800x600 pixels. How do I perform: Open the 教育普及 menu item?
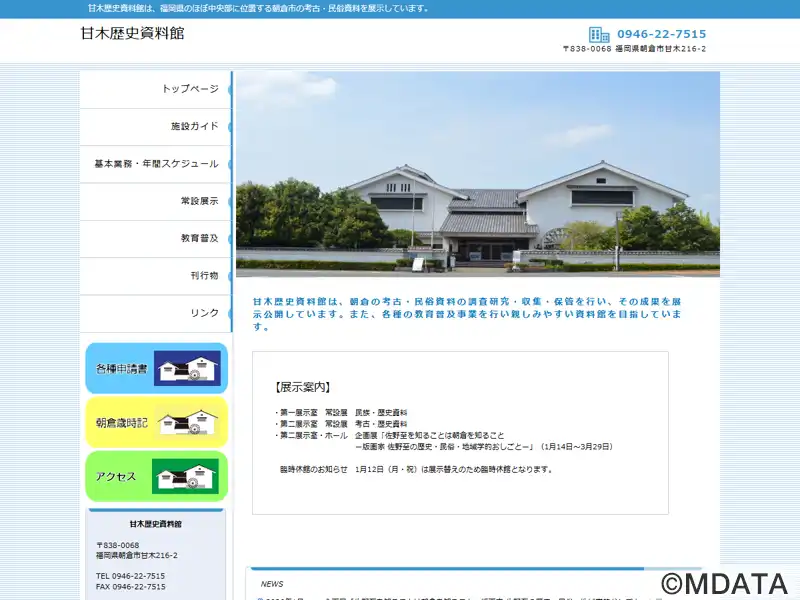point(156,238)
